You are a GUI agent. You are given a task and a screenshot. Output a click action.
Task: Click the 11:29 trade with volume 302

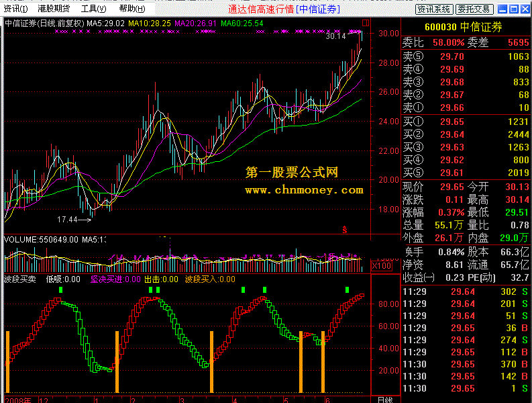point(465,292)
